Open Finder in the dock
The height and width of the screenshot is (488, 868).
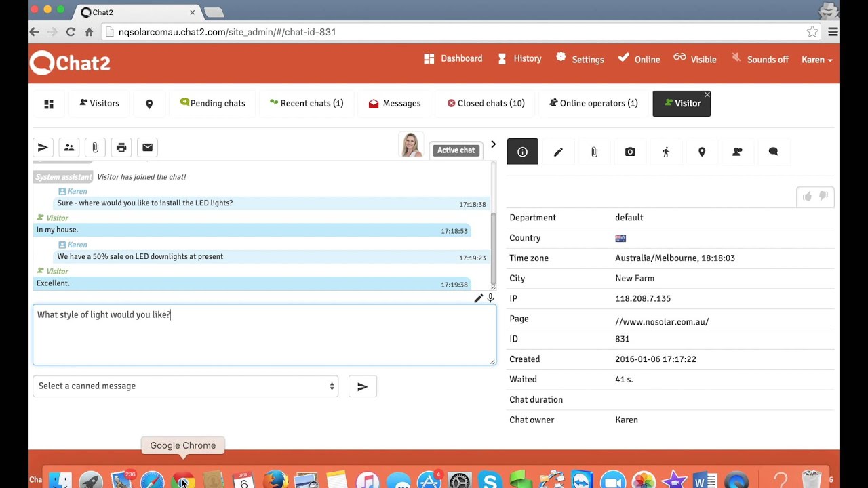tap(60, 480)
